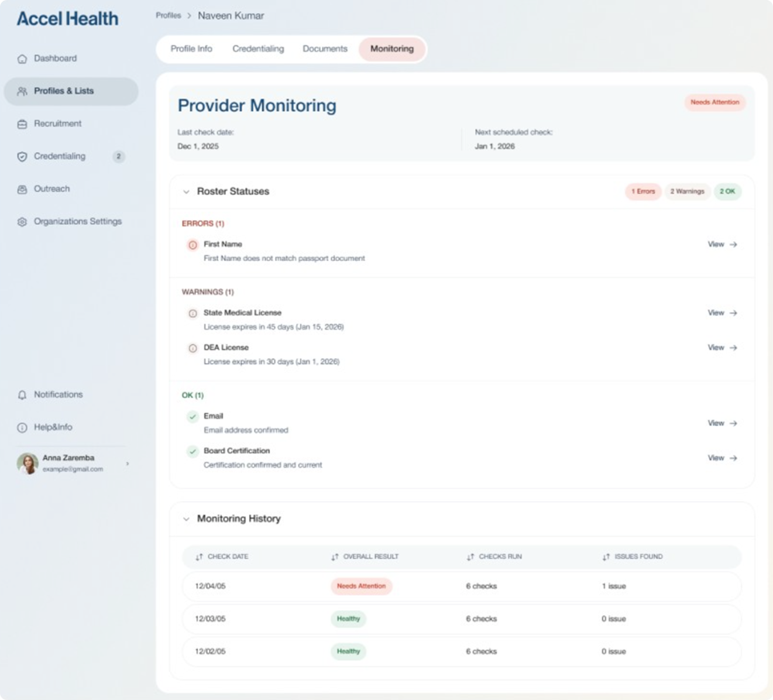Open Notifications via the bell icon
Screen dimensions: 773x700
tap(22, 394)
